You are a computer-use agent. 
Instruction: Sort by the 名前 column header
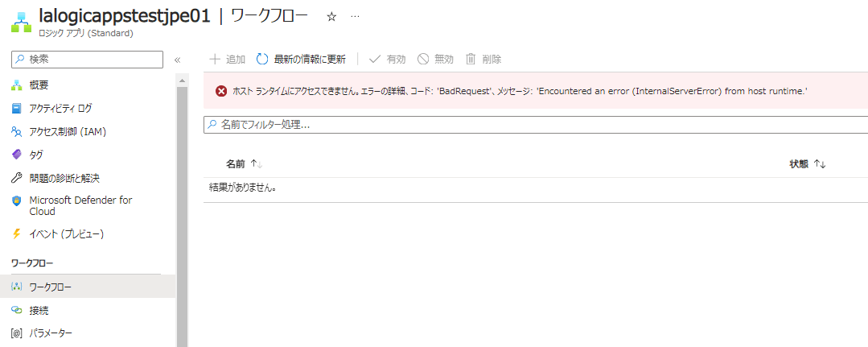click(244, 163)
